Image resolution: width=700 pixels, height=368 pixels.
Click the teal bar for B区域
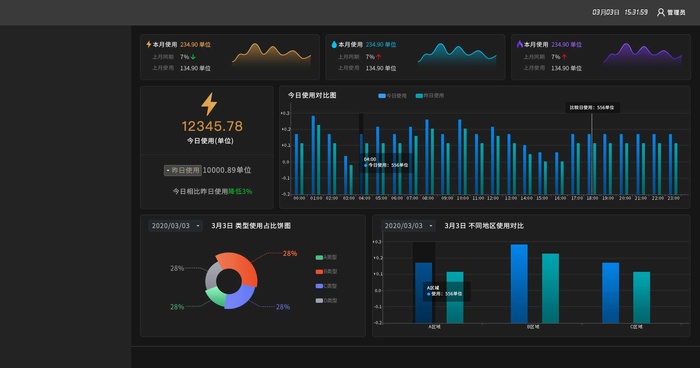[550, 289]
